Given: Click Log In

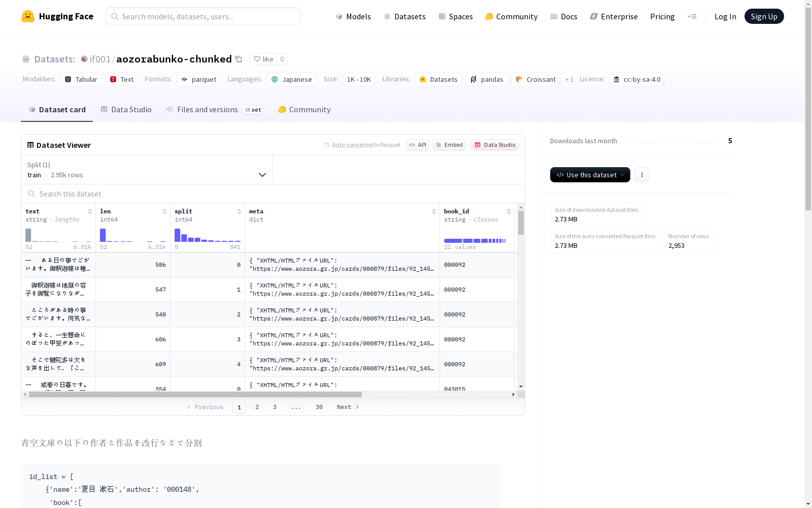Looking at the screenshot, I should coord(725,16).
